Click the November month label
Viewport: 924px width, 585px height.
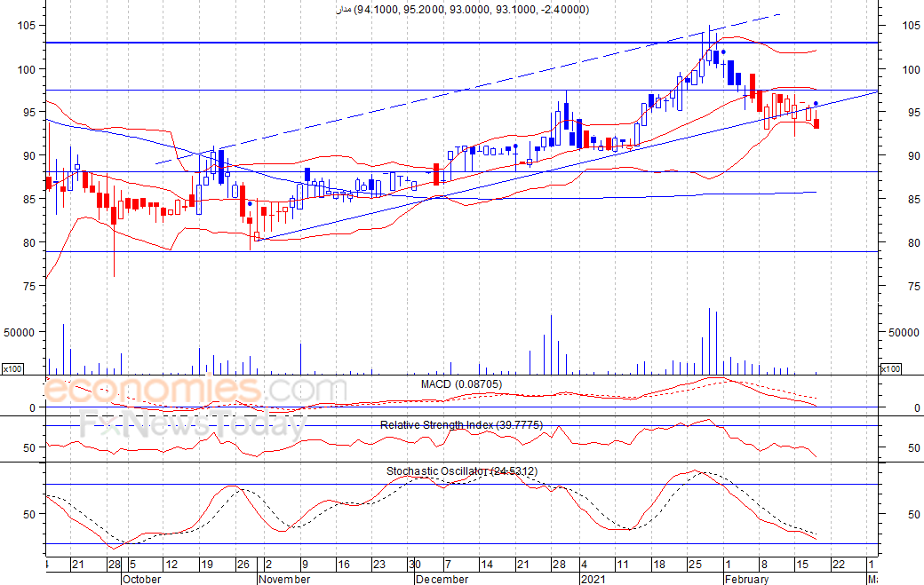[x=284, y=579]
